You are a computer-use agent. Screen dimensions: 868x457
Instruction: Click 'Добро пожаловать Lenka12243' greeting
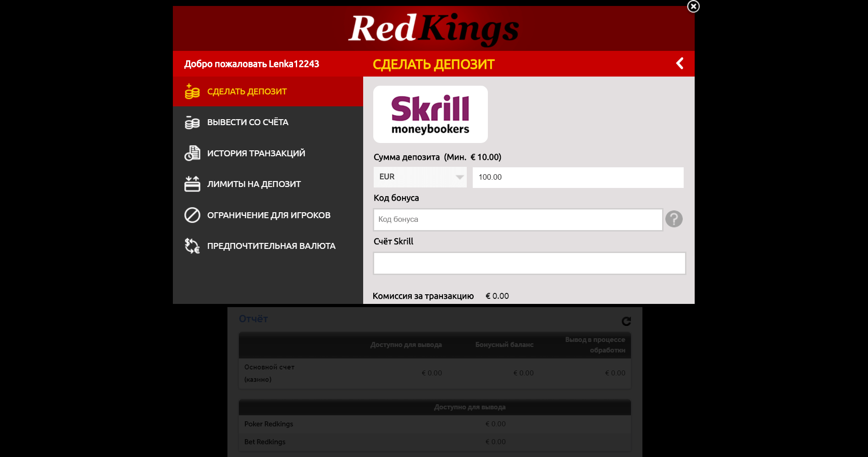coord(252,64)
